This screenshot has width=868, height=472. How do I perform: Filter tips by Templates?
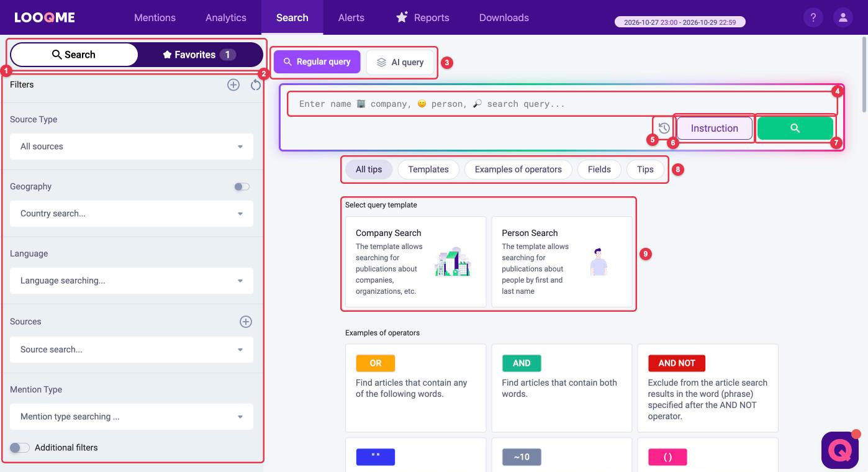pyautogui.click(x=428, y=170)
